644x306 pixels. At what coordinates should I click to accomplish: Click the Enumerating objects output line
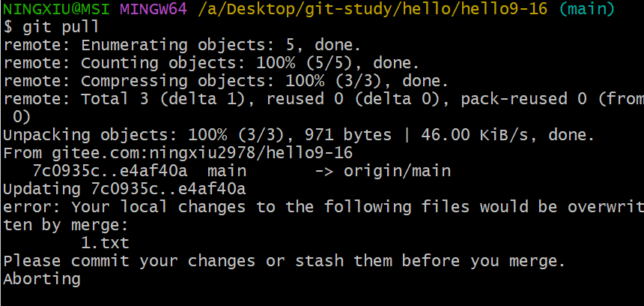182,45
